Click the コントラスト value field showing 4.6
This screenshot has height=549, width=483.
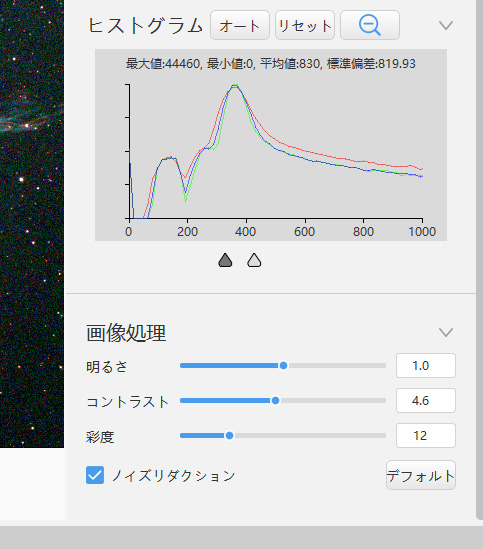(x=426, y=400)
